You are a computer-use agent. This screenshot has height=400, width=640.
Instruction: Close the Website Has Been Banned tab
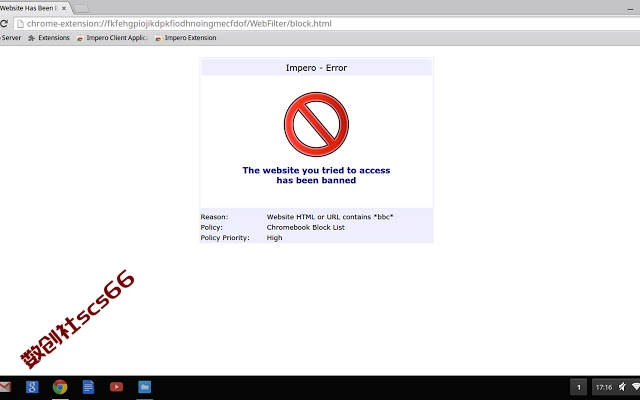pos(64,8)
